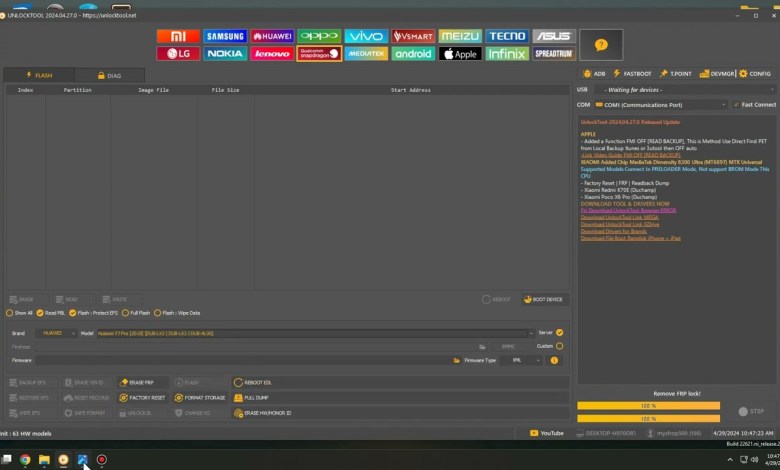The width and height of the screenshot is (780, 470).
Task: Select the Tecno brand logo
Action: tap(507, 36)
